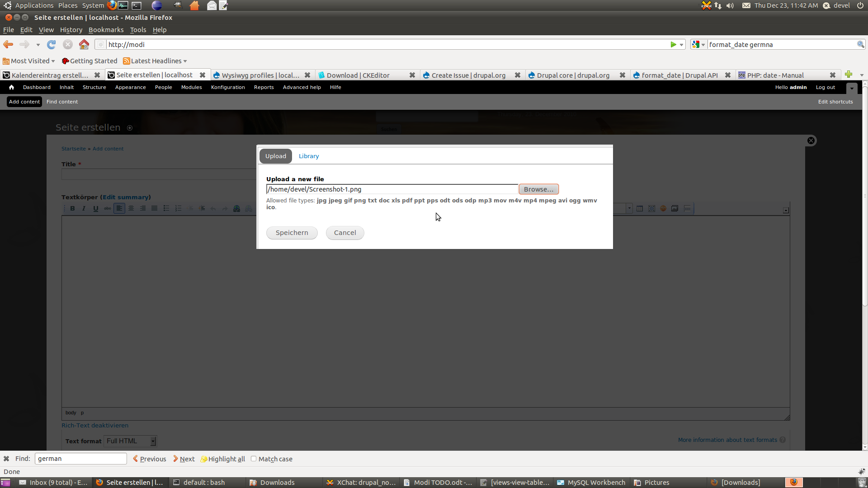Click the undo arrow in the editor toolbar
Image resolution: width=868 pixels, height=488 pixels.
[x=214, y=208]
